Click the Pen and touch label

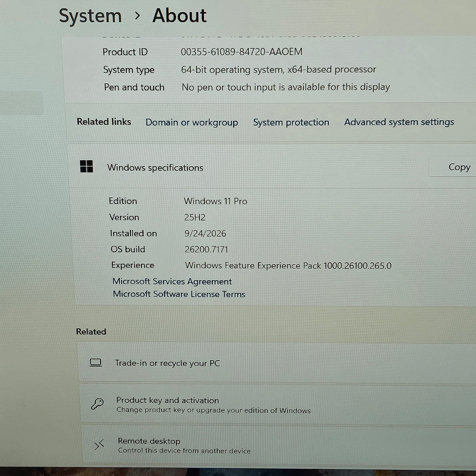134,87
